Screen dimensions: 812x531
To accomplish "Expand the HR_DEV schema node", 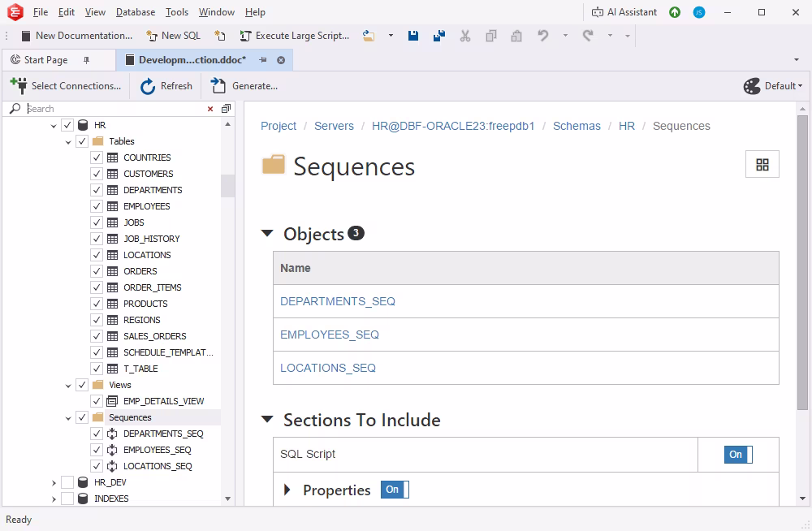I will pyautogui.click(x=54, y=483).
